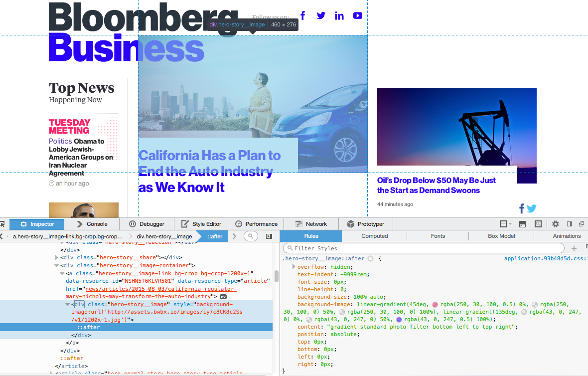Click the Obama photo thumbnail

click(x=84, y=210)
